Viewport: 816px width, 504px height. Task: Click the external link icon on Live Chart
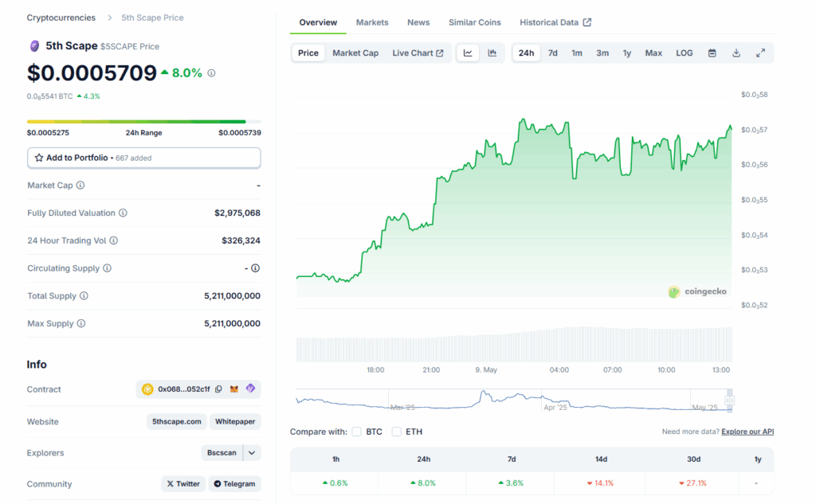440,53
